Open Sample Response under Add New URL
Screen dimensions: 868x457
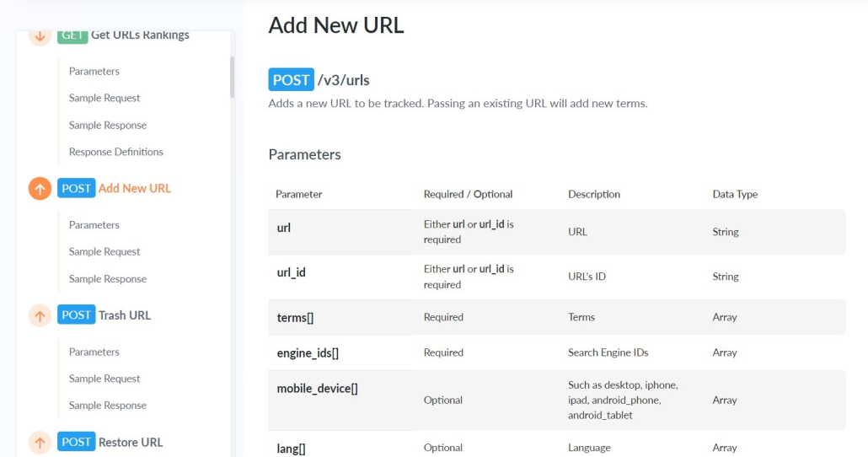coord(108,278)
